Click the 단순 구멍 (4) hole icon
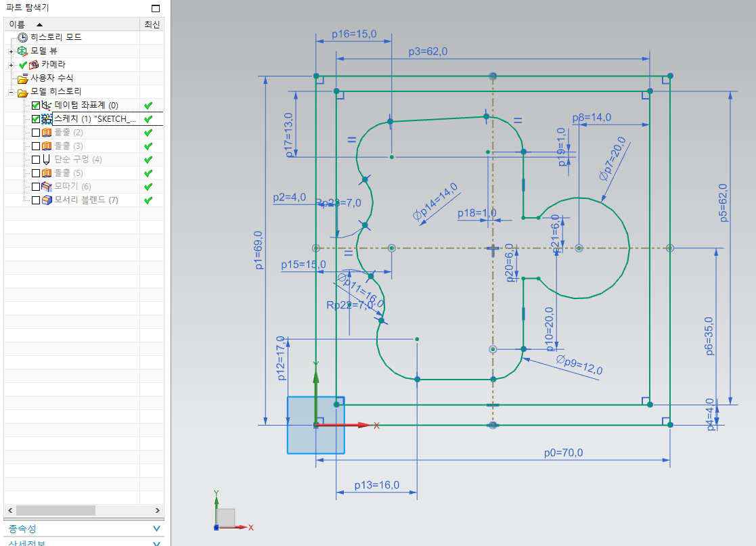This screenshot has height=546, width=756. tap(47, 160)
